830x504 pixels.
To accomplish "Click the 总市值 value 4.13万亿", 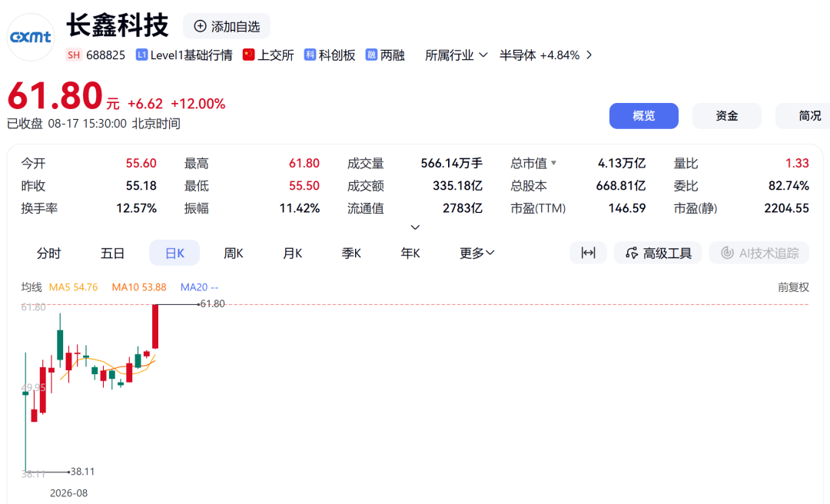I will click(x=622, y=164).
